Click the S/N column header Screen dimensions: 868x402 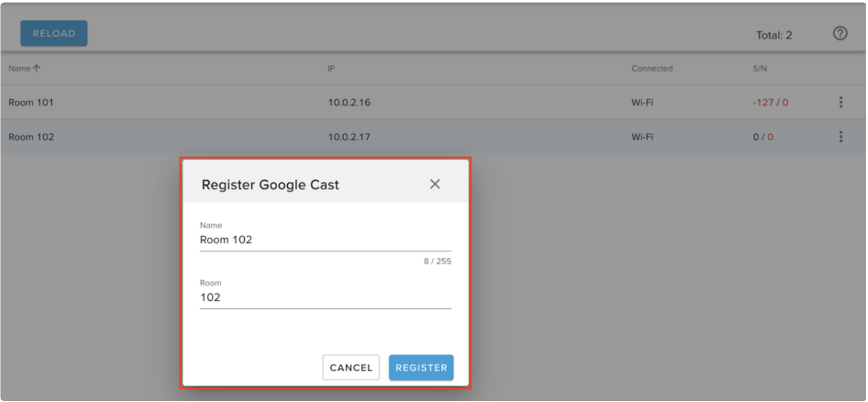pyautogui.click(x=759, y=68)
